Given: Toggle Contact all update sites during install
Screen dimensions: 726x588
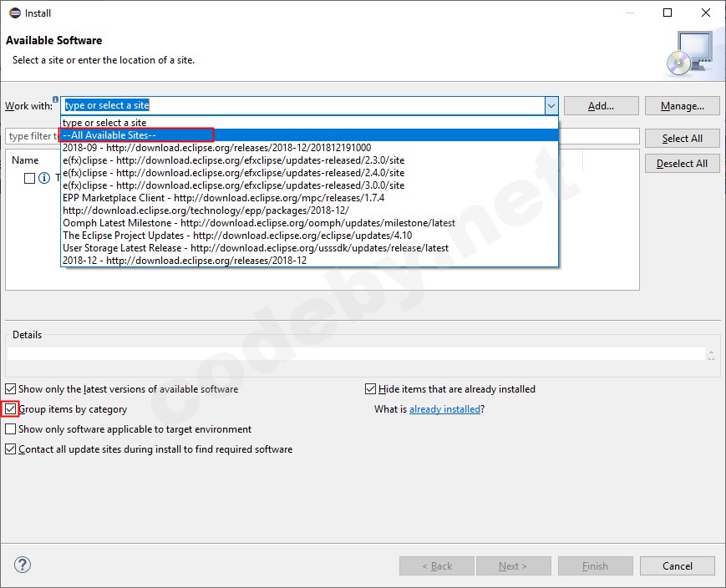Looking at the screenshot, I should (10, 449).
